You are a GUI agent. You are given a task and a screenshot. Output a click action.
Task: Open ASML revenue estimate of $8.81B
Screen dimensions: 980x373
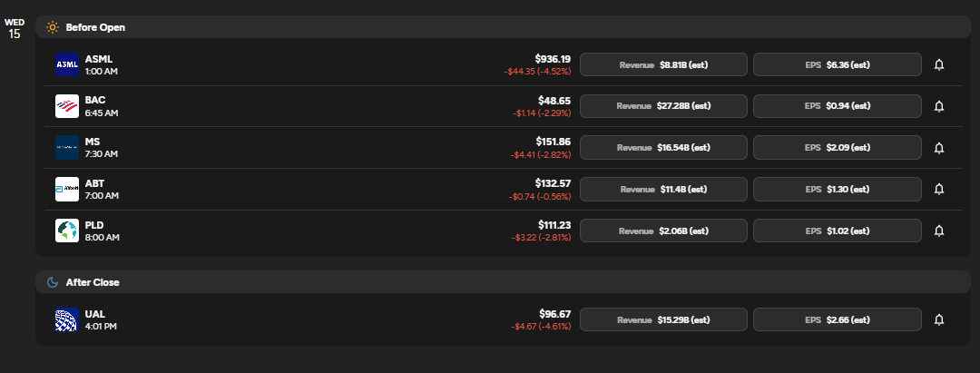pyautogui.click(x=663, y=64)
